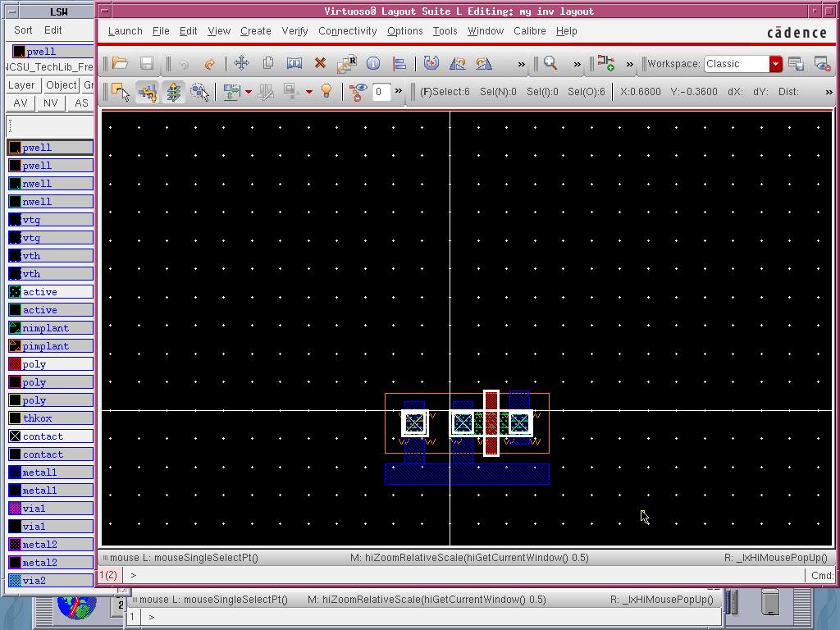Click the icon marked with an R

pyautogui.click(x=347, y=64)
